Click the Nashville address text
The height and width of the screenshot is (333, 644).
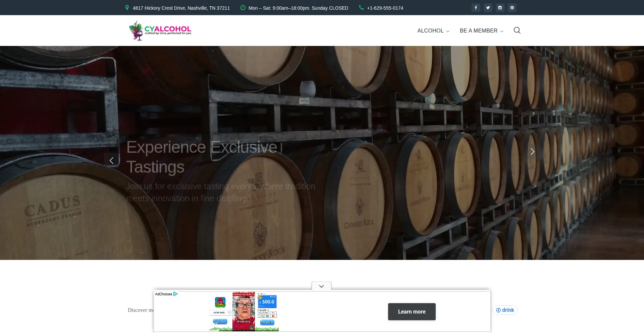pos(181,8)
